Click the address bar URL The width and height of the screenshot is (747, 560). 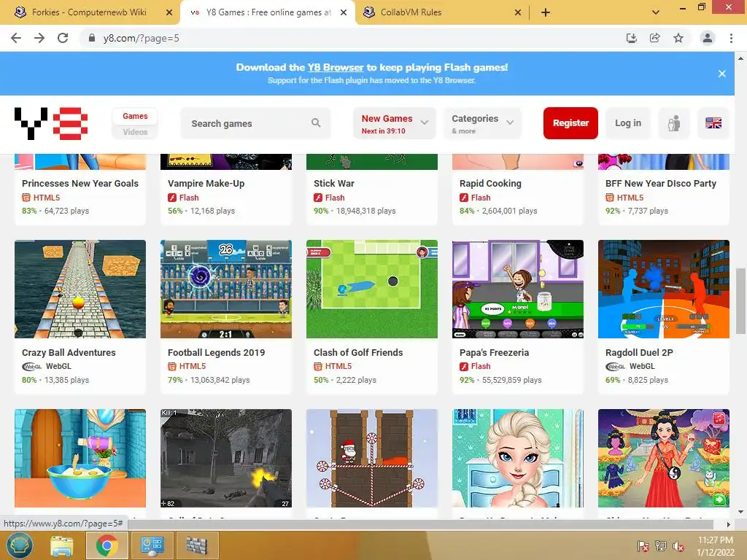point(141,38)
